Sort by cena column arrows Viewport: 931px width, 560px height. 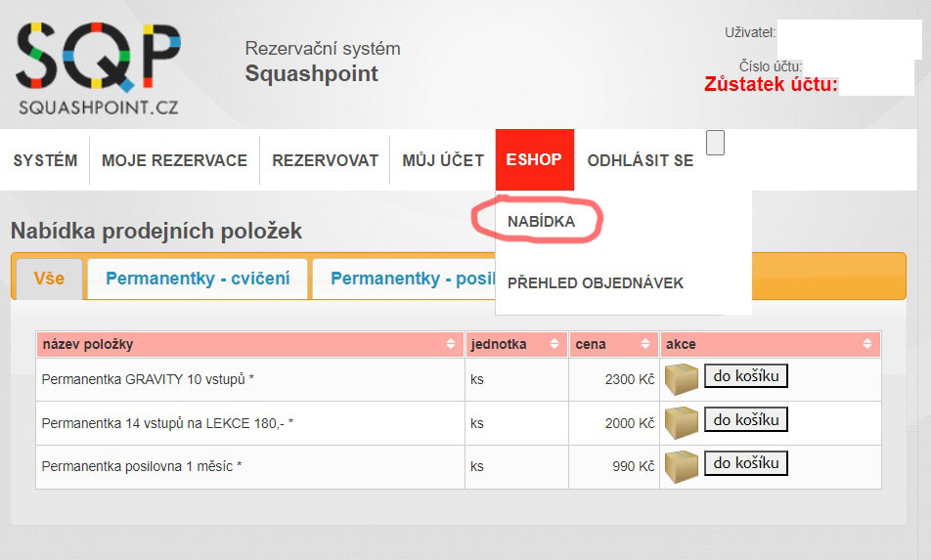click(x=643, y=344)
